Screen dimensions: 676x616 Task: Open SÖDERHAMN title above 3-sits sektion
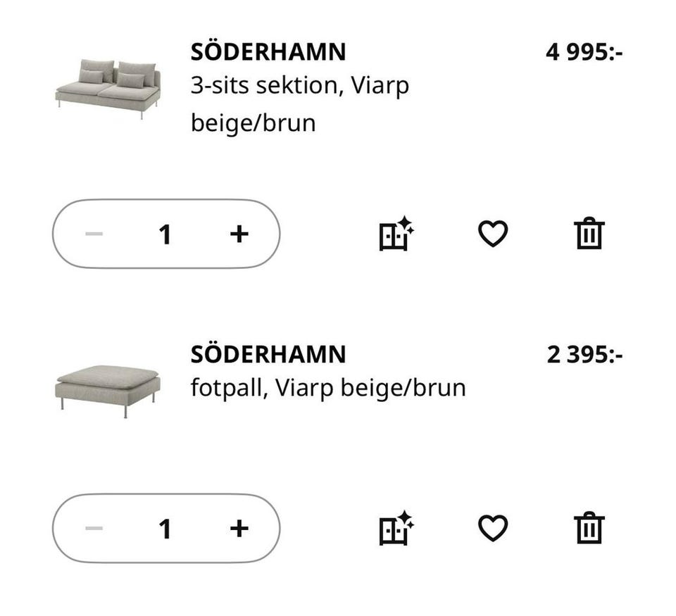(x=268, y=52)
